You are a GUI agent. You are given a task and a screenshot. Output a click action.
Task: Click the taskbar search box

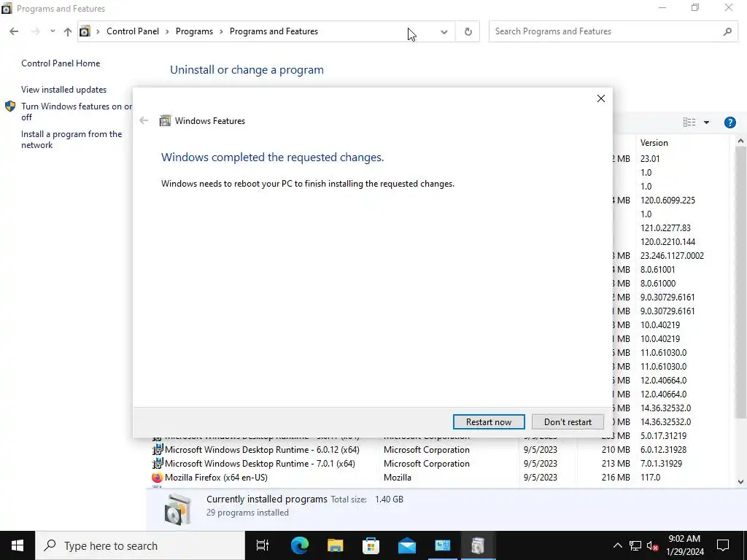(x=140, y=545)
